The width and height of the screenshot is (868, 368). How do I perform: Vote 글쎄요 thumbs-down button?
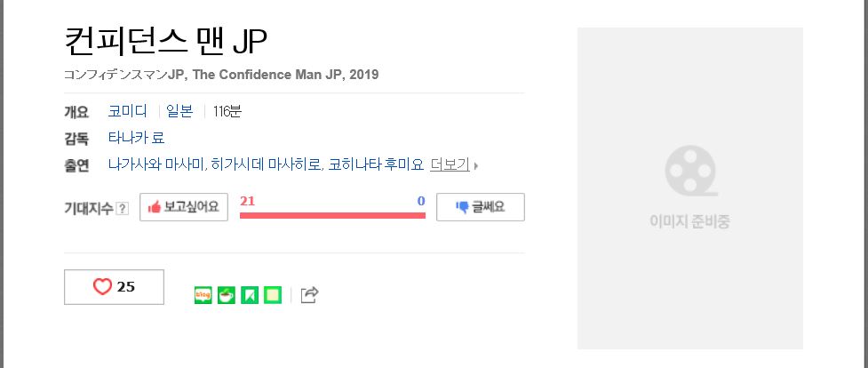(x=481, y=207)
